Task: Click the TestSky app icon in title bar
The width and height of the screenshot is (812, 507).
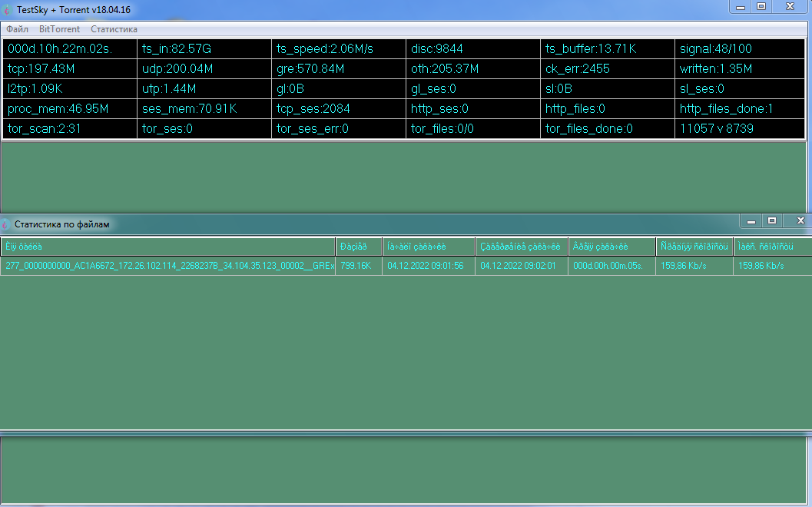Action: pos(7,8)
